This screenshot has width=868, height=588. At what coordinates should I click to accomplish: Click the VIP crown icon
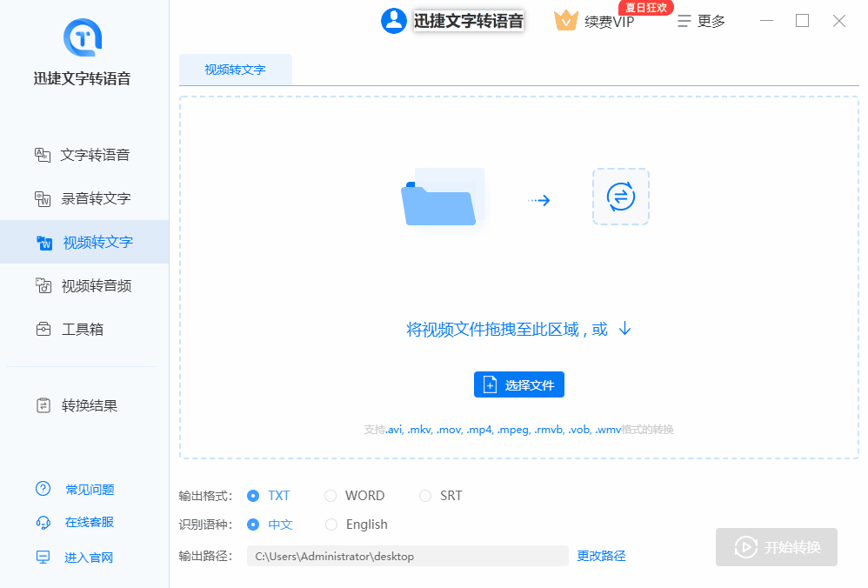(x=565, y=21)
